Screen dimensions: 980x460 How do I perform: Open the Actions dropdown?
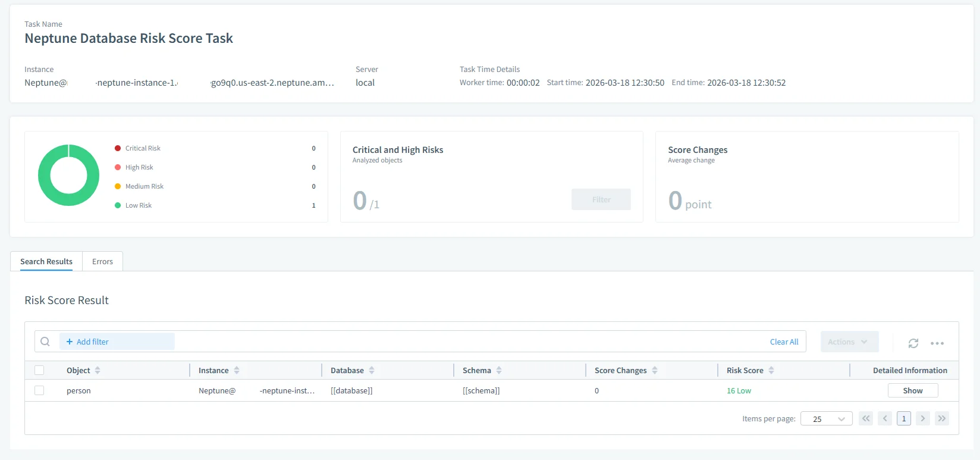coord(849,342)
